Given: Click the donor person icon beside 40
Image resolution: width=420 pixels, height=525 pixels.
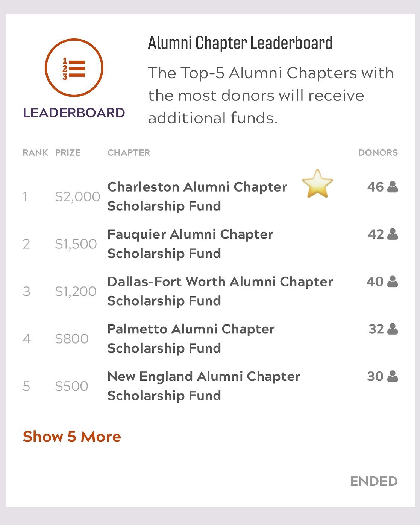Looking at the screenshot, I should [393, 282].
